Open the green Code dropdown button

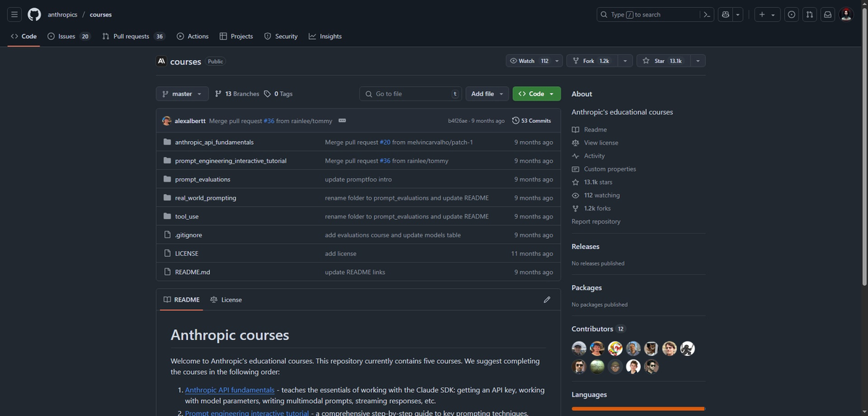(x=537, y=94)
